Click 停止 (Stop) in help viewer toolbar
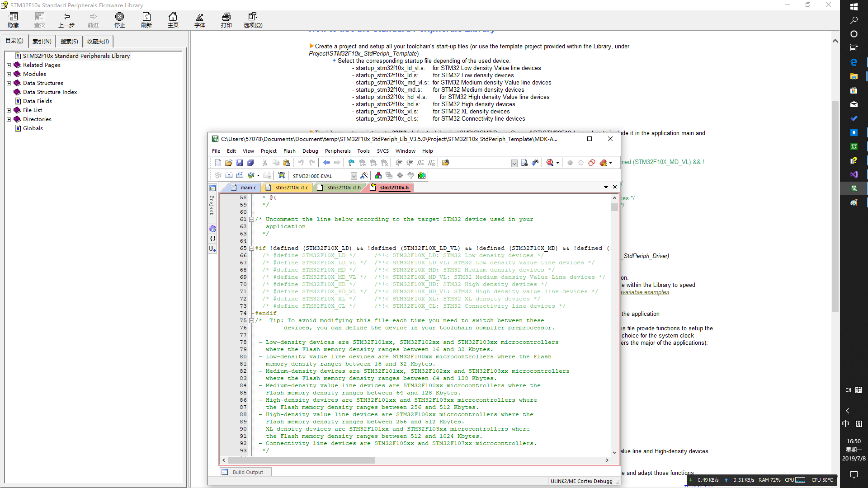The width and height of the screenshot is (868, 488). pos(119,20)
